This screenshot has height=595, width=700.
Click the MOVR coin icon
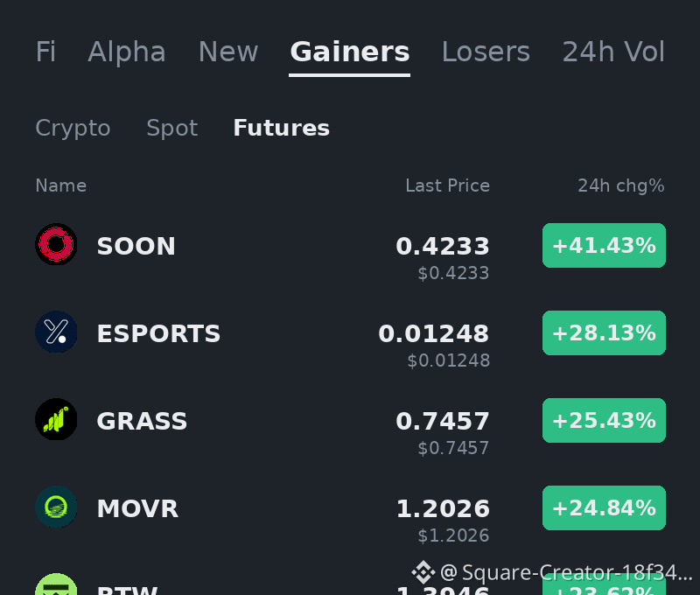(56, 507)
